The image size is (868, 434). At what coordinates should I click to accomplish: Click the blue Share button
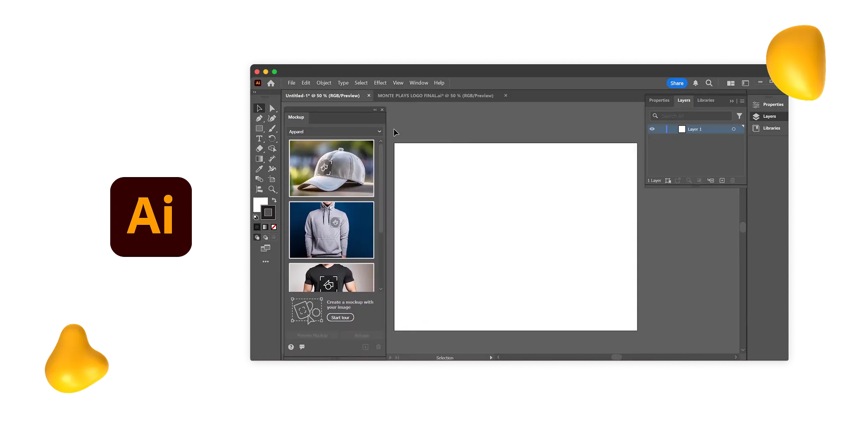tap(677, 83)
